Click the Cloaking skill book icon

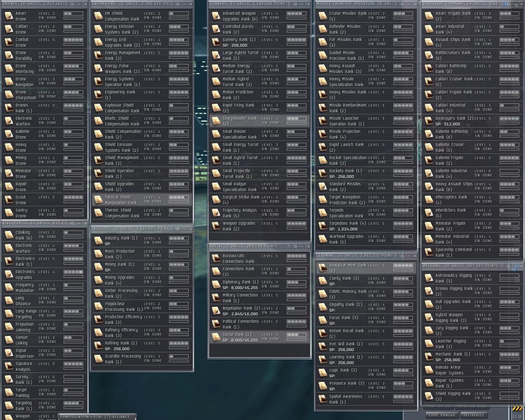pyautogui.click(x=9, y=235)
